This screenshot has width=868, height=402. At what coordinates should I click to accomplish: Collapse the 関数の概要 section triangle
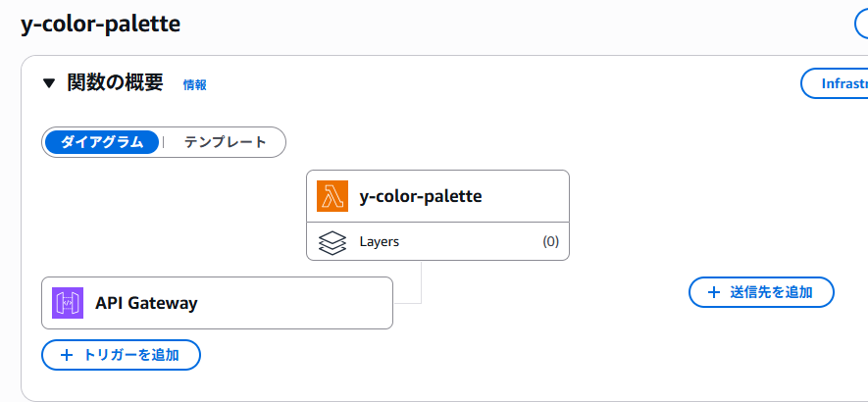49,83
